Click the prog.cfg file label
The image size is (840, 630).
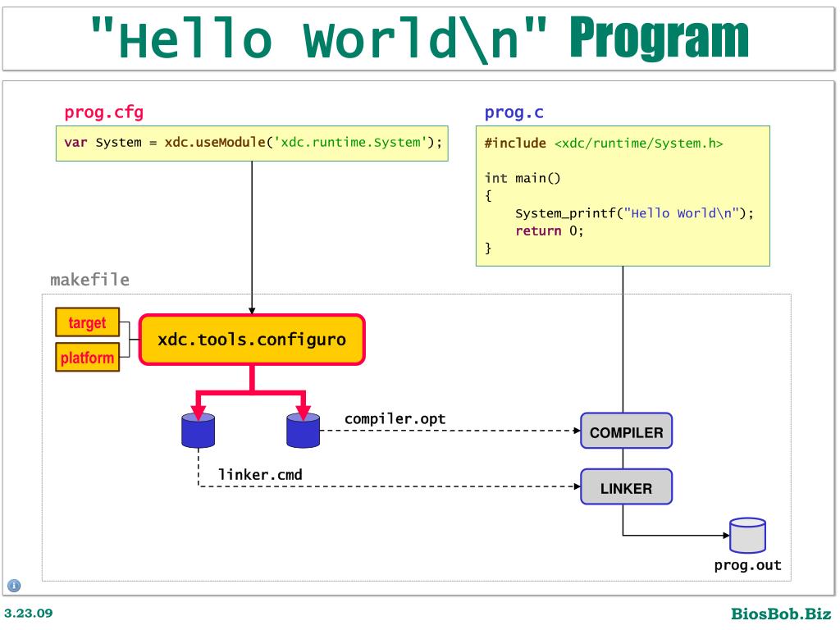104,113
